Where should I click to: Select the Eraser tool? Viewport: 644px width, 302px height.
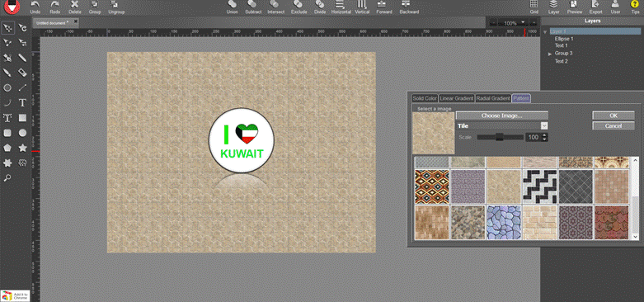coord(22,73)
